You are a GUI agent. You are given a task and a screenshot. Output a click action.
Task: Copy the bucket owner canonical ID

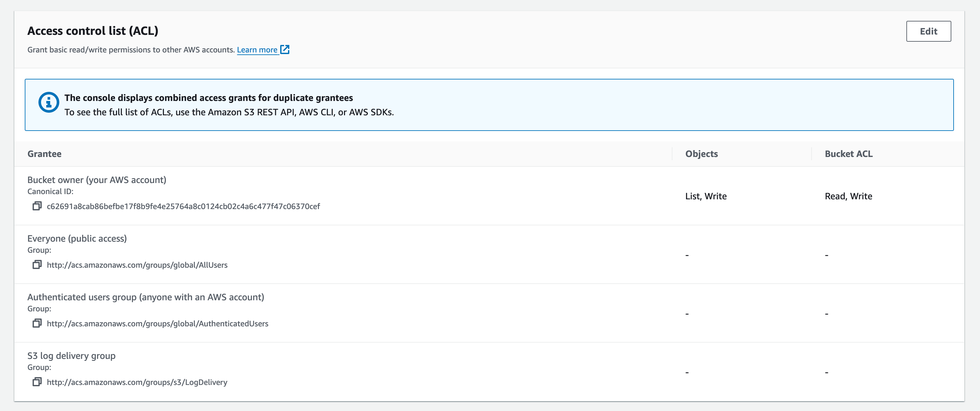coord(37,206)
